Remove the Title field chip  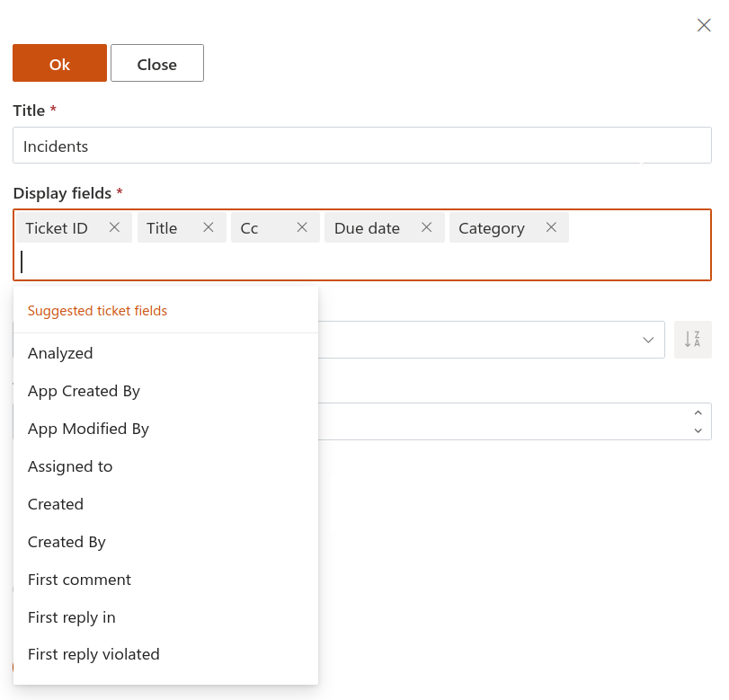point(209,227)
